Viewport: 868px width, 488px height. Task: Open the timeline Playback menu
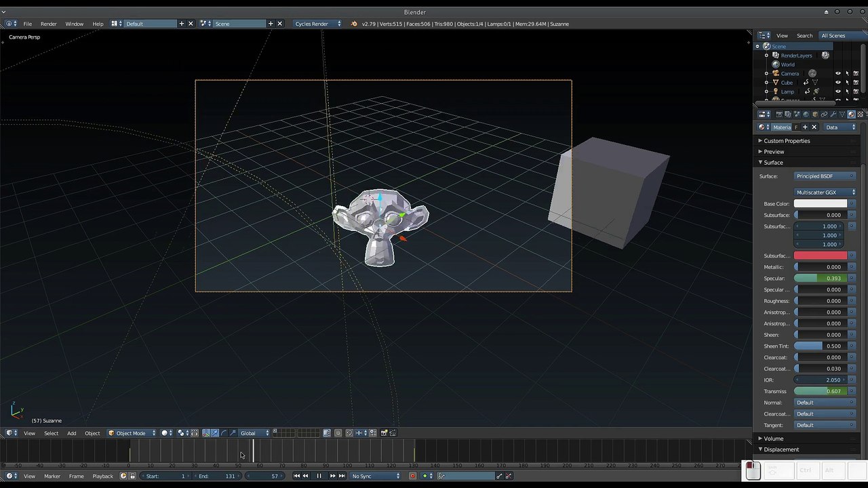coord(103,476)
